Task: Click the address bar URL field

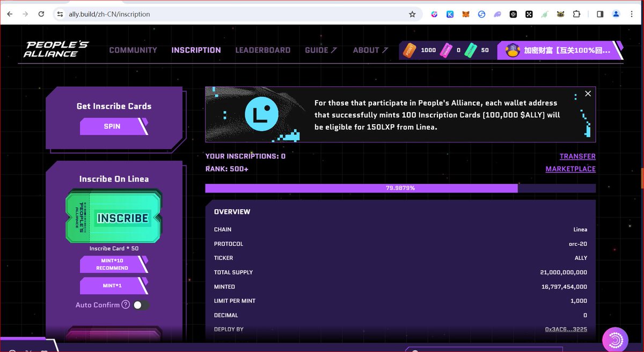Action: coord(236,15)
